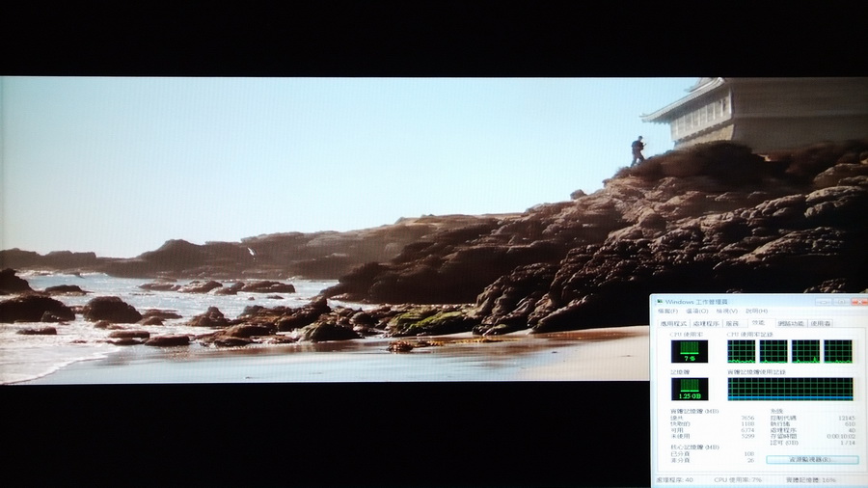The image size is (868, 488).
Task: Click the available memory value 6374
Action: tap(747, 430)
